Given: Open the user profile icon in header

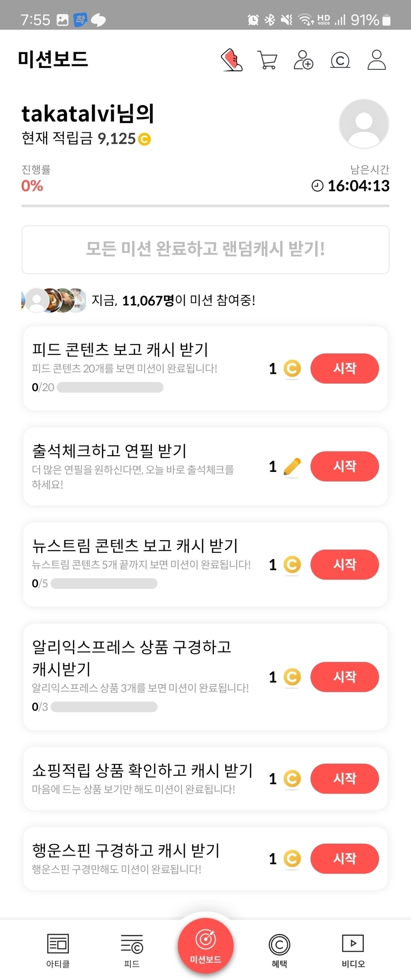Looking at the screenshot, I should coord(376,60).
